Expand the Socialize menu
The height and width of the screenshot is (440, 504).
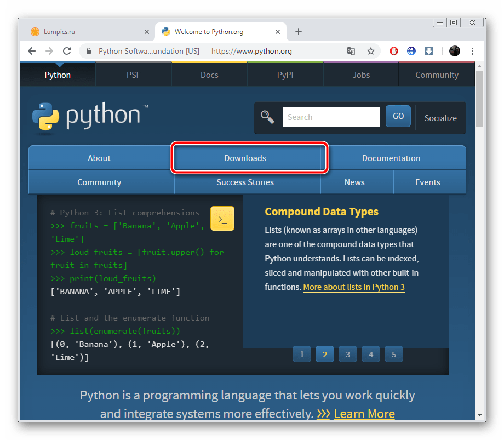tap(440, 118)
